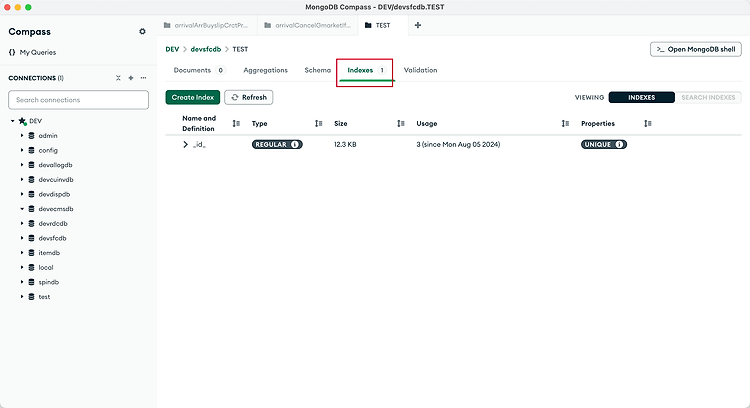Click the devcuinvdb database icon
Viewport: 750px width, 408px height.
[32, 179]
